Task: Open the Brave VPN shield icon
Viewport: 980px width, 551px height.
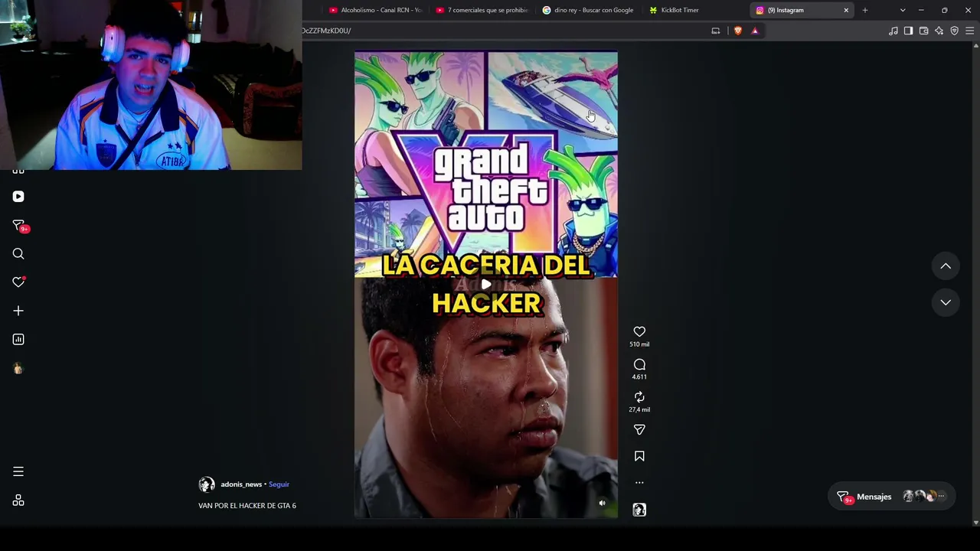Action: (x=955, y=31)
